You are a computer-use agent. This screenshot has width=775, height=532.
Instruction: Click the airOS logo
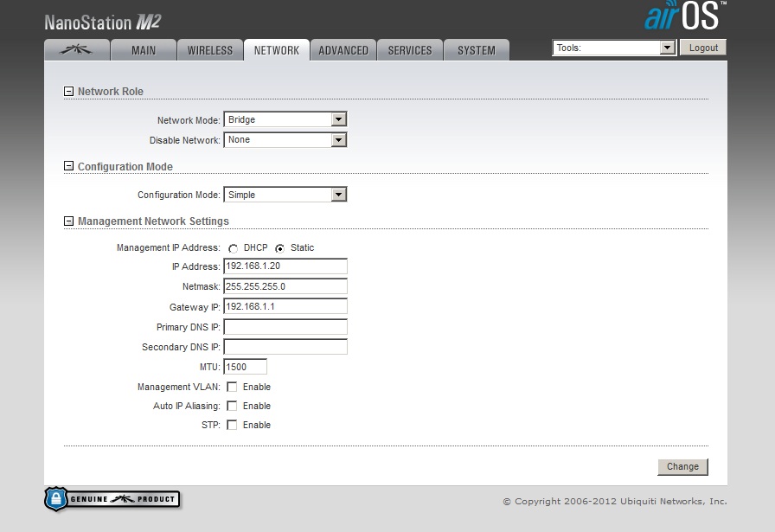[x=686, y=16]
